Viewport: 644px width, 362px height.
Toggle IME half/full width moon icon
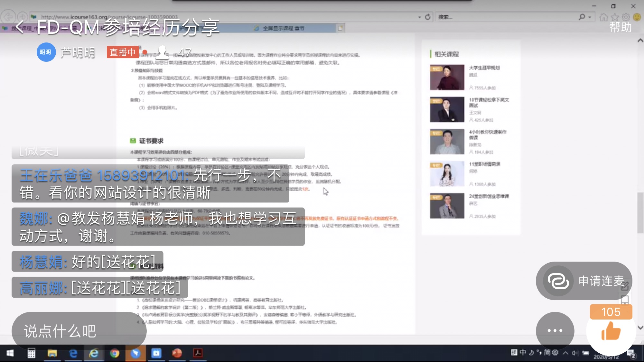(531, 353)
